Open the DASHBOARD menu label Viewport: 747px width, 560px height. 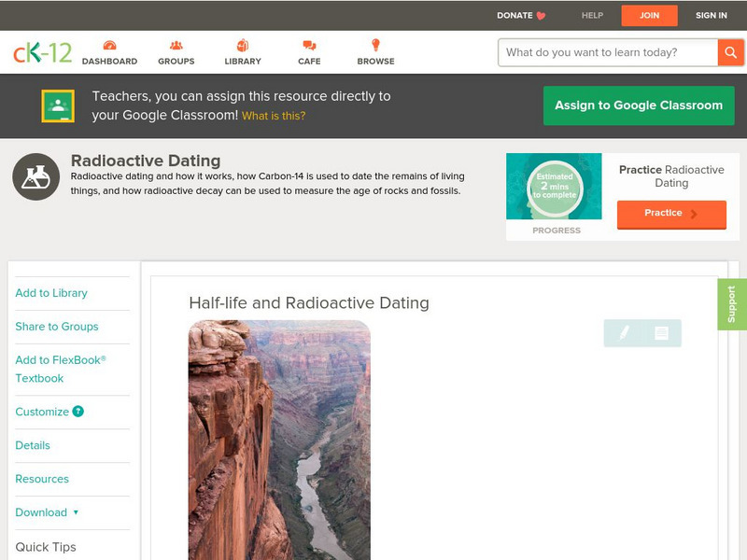tap(109, 62)
